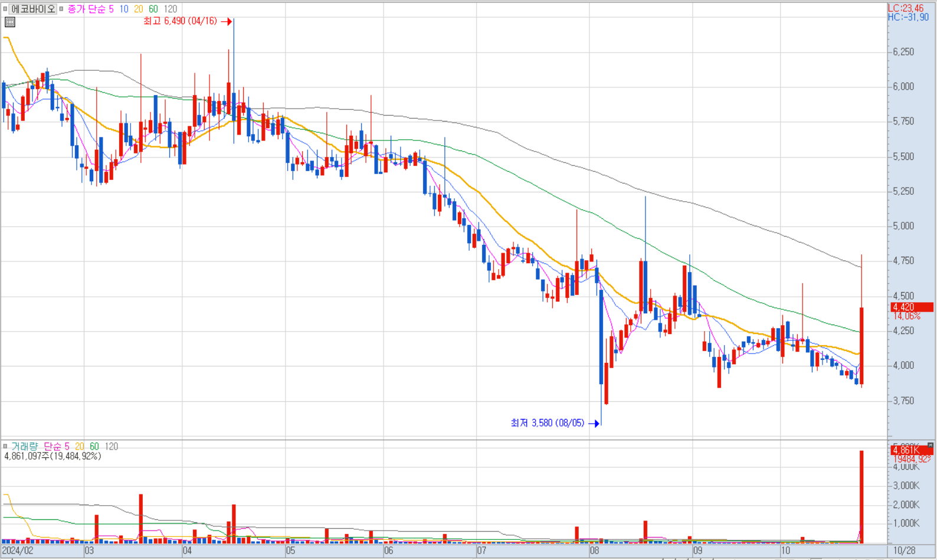This screenshot has height=560, width=937.
Task: Open the data table grid icon
Action: coord(9,22)
